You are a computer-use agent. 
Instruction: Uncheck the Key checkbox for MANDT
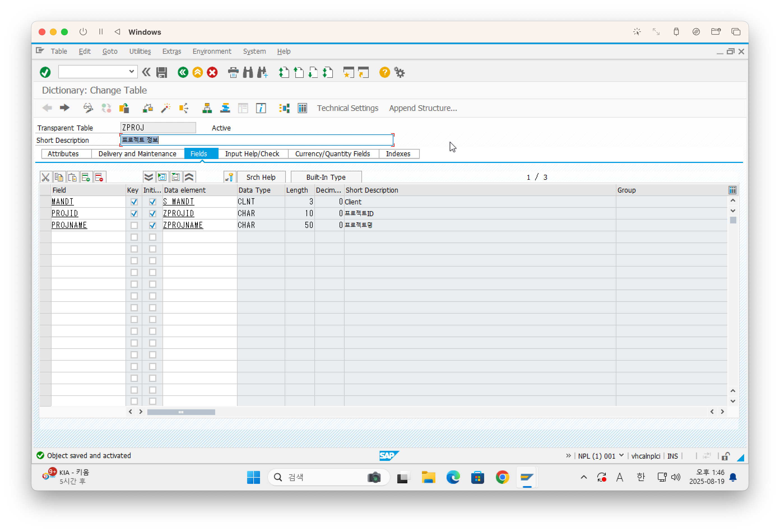pyautogui.click(x=134, y=202)
